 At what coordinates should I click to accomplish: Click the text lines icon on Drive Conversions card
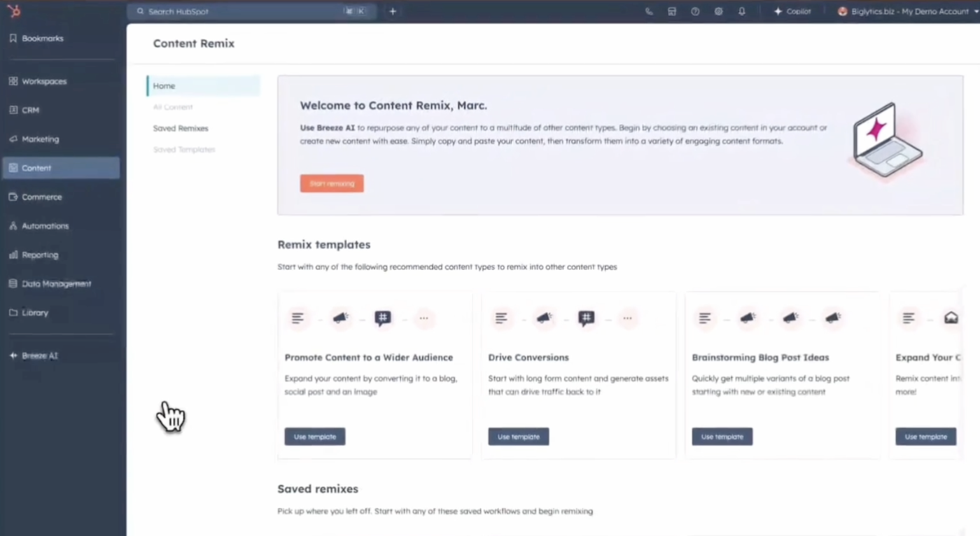501,318
